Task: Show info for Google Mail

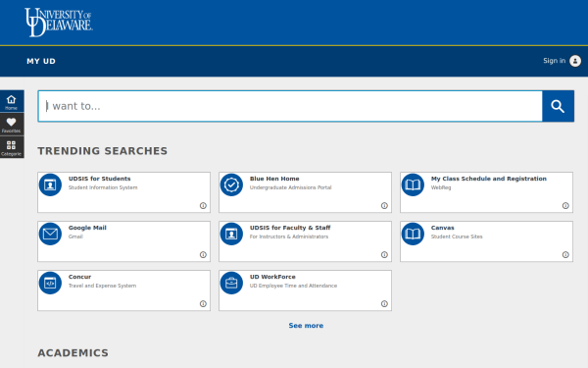Action: coord(203,255)
